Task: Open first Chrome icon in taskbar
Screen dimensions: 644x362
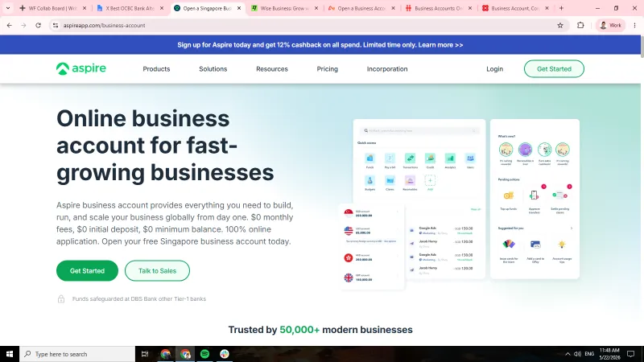Action: click(166, 354)
